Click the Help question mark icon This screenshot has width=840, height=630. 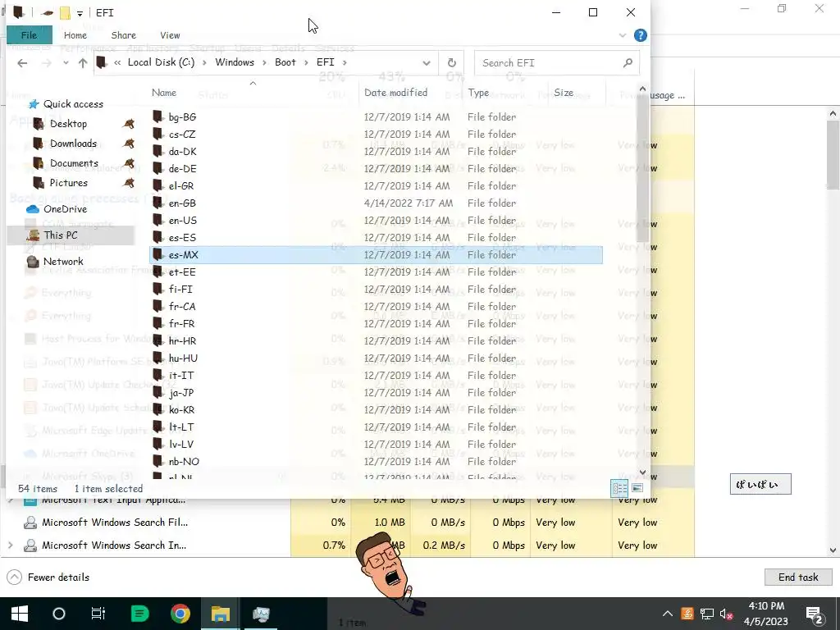pyautogui.click(x=640, y=35)
